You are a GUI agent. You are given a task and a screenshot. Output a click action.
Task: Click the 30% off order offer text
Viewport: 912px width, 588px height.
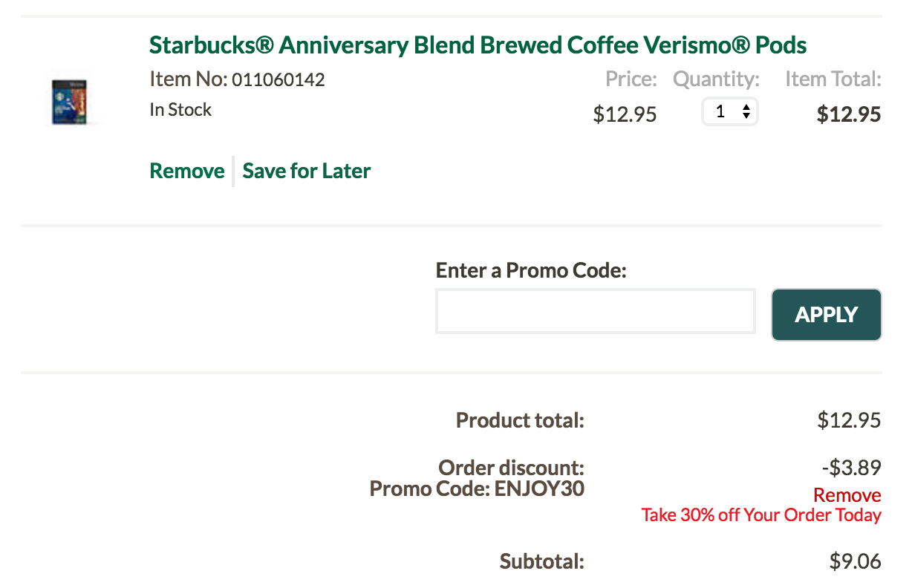click(x=760, y=514)
